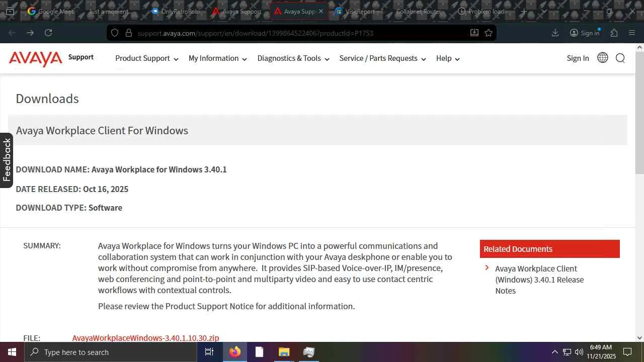Image resolution: width=644 pixels, height=362 pixels.
Task: Click the install-app icon in address bar
Action: pyautogui.click(x=474, y=33)
